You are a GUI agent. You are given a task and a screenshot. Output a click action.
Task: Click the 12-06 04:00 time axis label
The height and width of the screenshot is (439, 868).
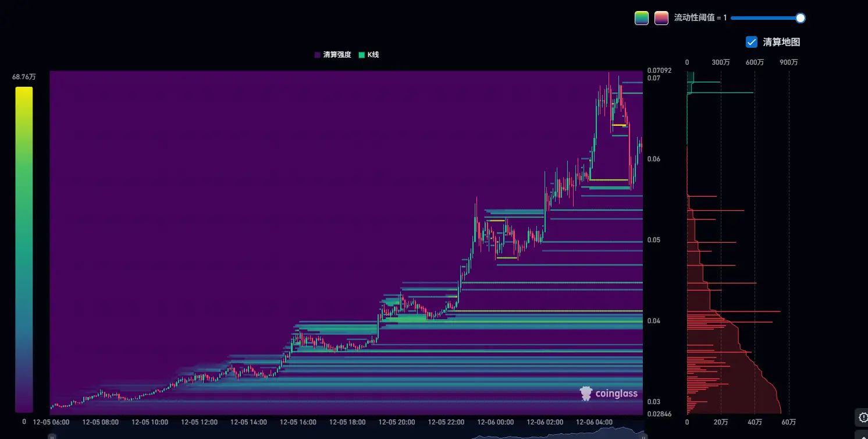(x=595, y=422)
